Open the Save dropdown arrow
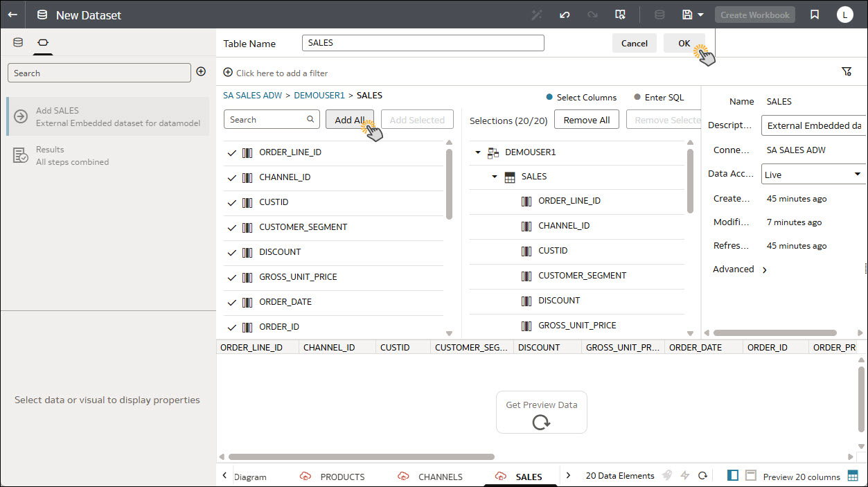The image size is (868, 487). coord(700,15)
